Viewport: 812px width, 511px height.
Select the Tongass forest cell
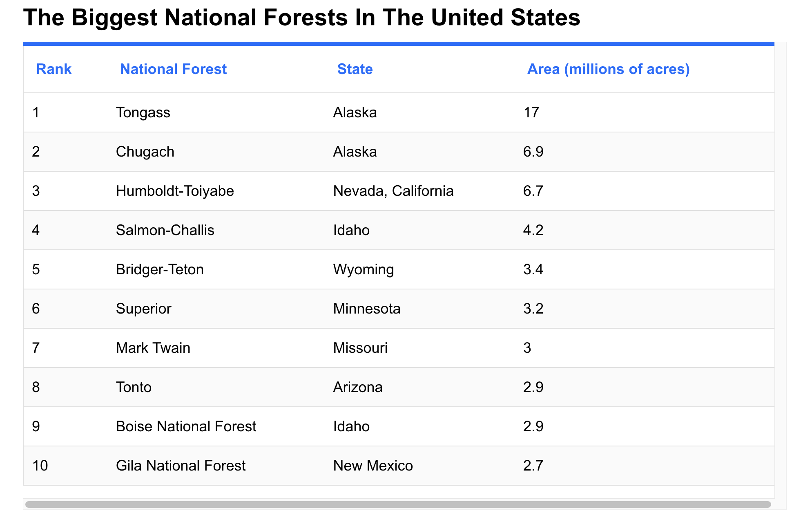143,112
